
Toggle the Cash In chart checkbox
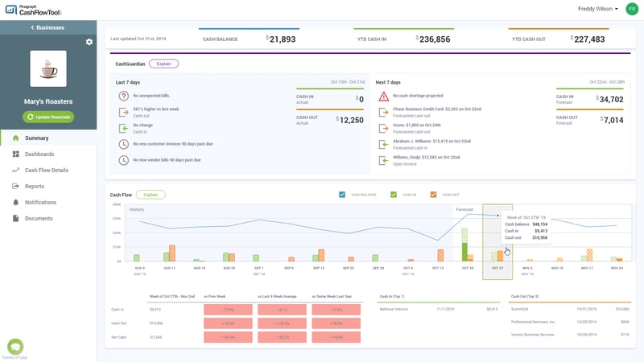click(394, 195)
